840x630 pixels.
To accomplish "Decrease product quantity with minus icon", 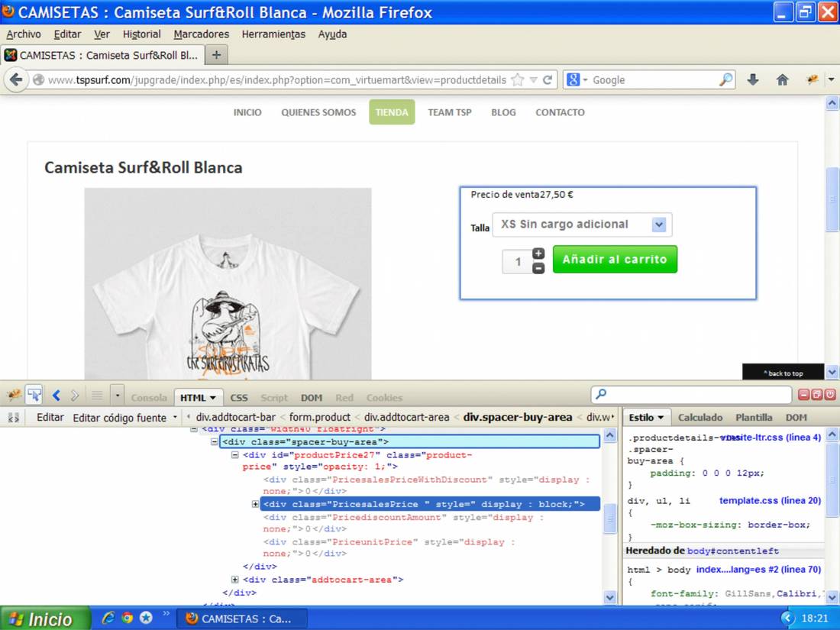I will pos(538,268).
